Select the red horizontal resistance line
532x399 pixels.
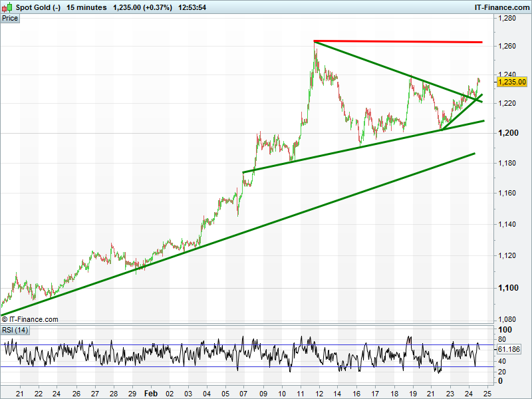(399, 41)
